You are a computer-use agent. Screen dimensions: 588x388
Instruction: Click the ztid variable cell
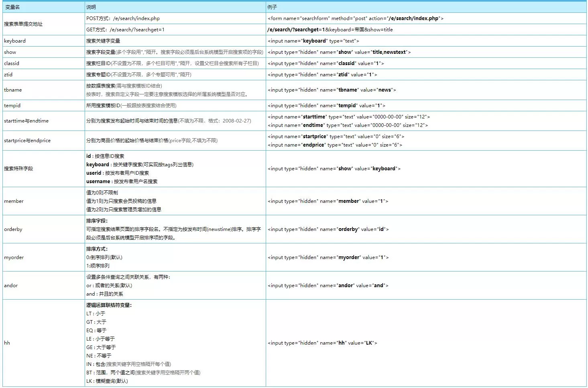pyautogui.click(x=43, y=75)
